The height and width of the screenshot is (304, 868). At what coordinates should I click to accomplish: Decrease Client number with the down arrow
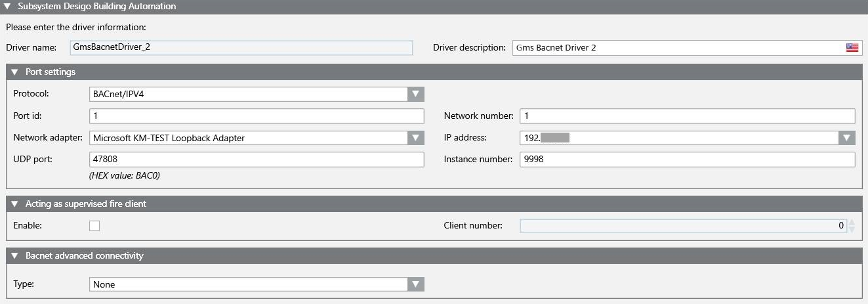click(852, 230)
